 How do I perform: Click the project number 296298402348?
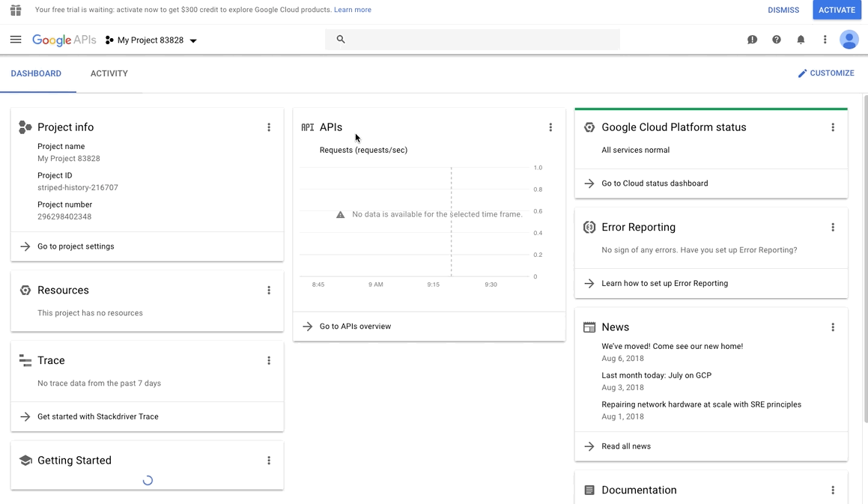[x=64, y=216]
